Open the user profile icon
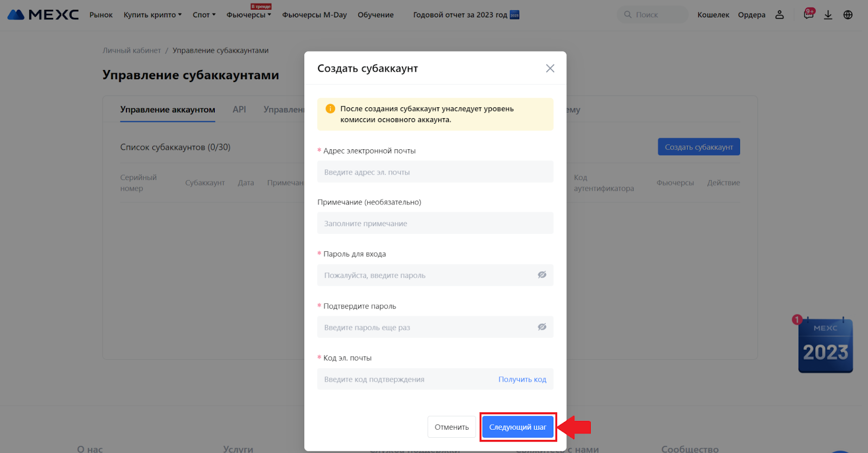Viewport: 868px width, 453px height. (780, 15)
